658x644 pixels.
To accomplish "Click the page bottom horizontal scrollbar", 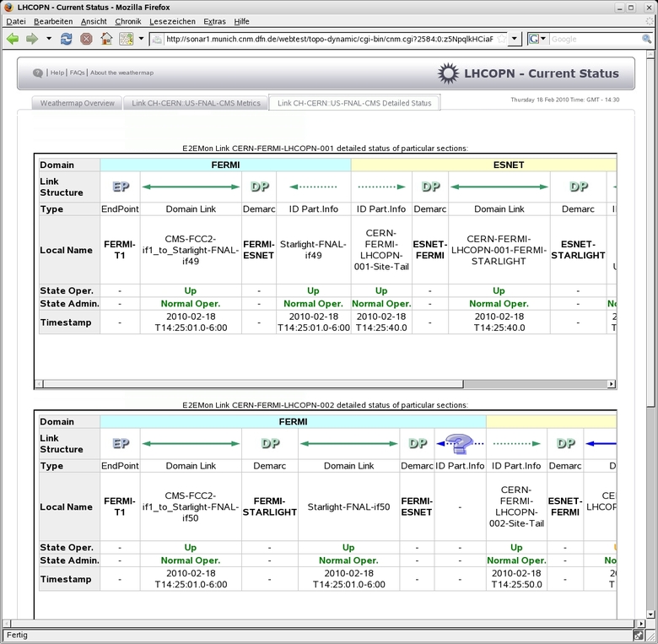I will click(323, 624).
